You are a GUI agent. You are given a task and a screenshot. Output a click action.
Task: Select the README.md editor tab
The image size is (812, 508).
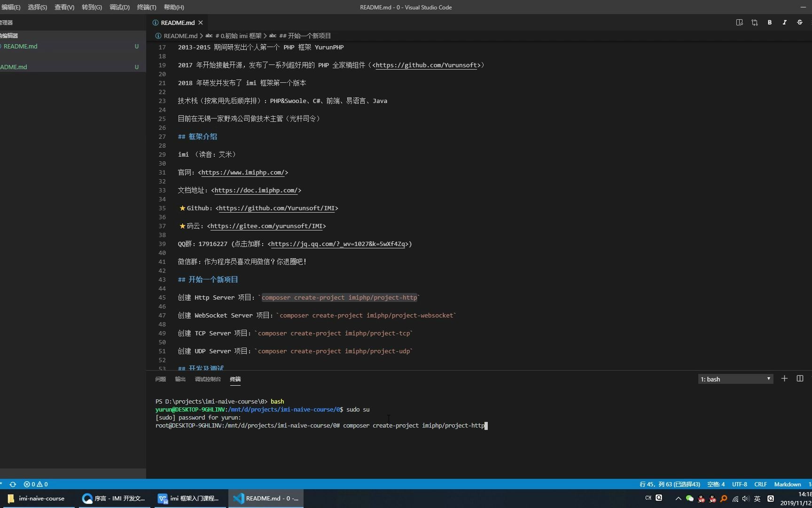click(x=177, y=23)
